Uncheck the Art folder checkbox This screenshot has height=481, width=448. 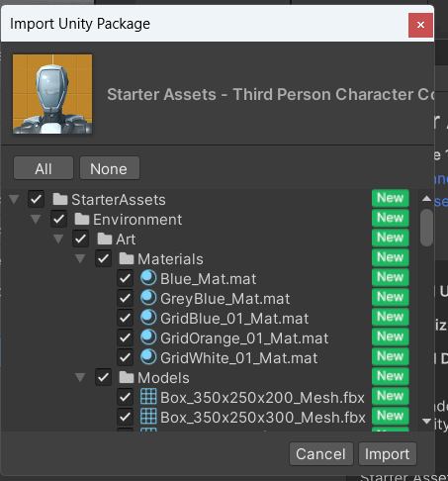[81, 239]
